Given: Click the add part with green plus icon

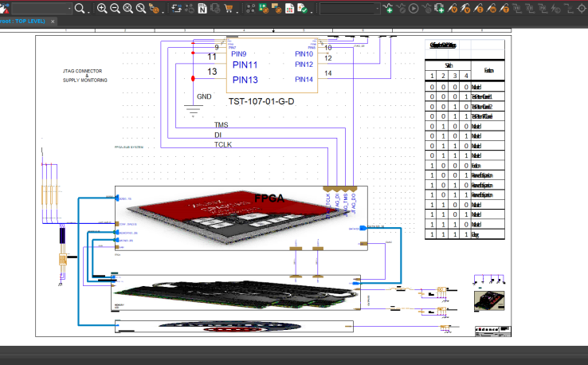Looking at the screenshot, I should [439, 8].
